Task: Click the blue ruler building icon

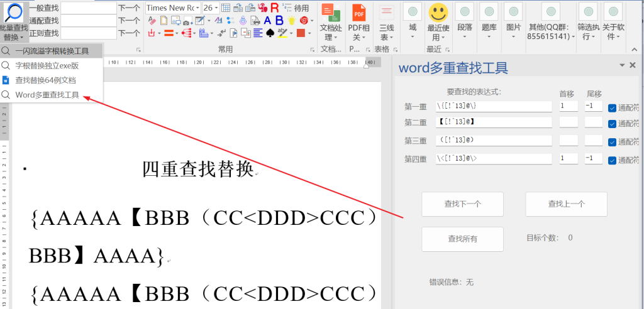Action: [x=204, y=33]
